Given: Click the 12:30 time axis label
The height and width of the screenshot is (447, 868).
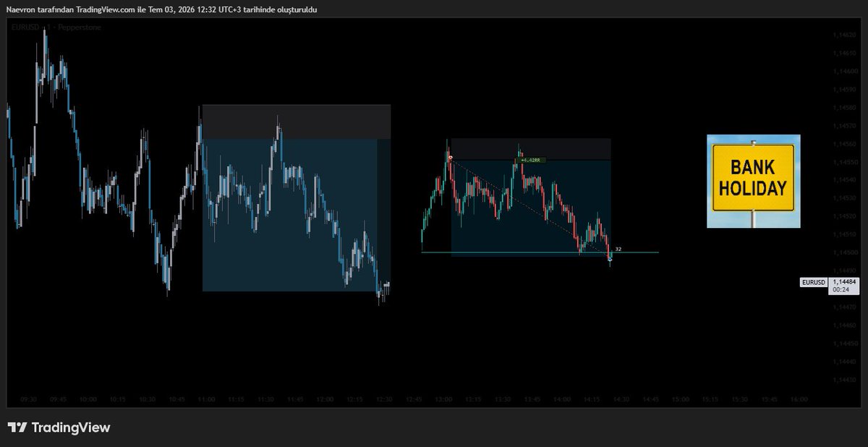Looking at the screenshot, I should coord(385,399).
